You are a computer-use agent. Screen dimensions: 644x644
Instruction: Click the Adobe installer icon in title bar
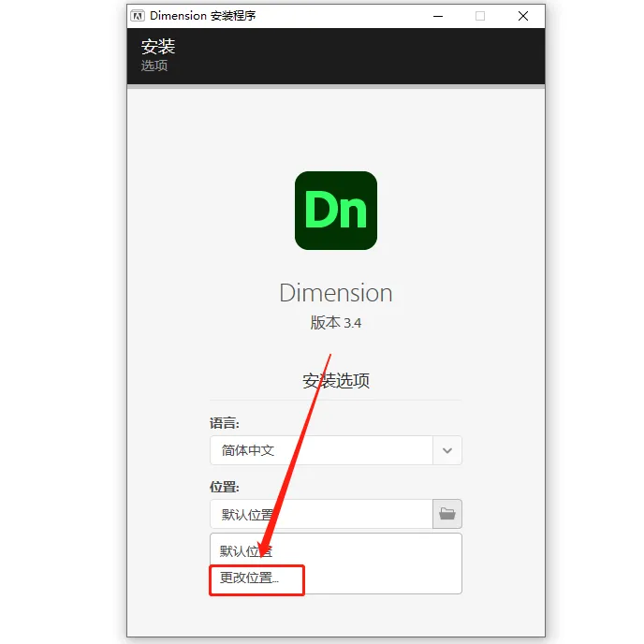click(x=138, y=16)
